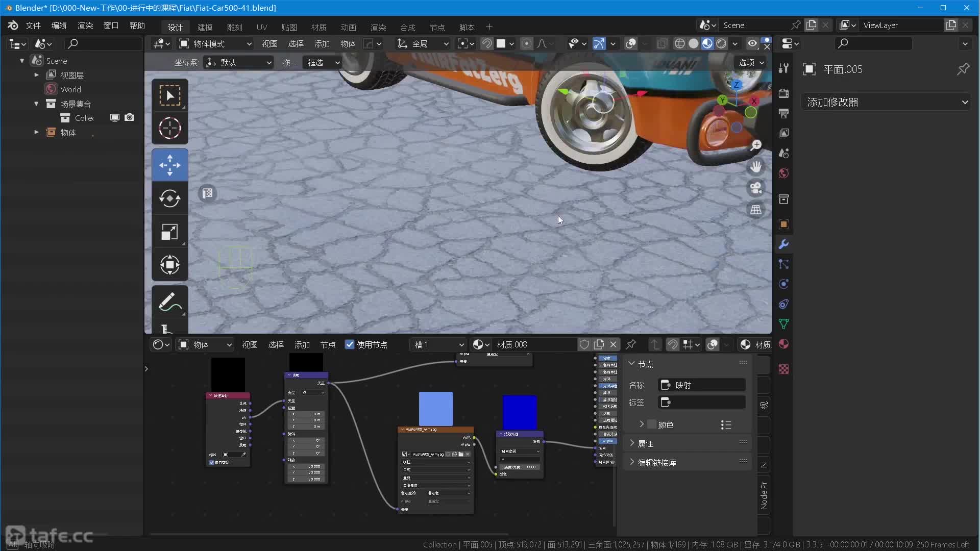Toggle Colle collection viewport visibility

click(115, 118)
